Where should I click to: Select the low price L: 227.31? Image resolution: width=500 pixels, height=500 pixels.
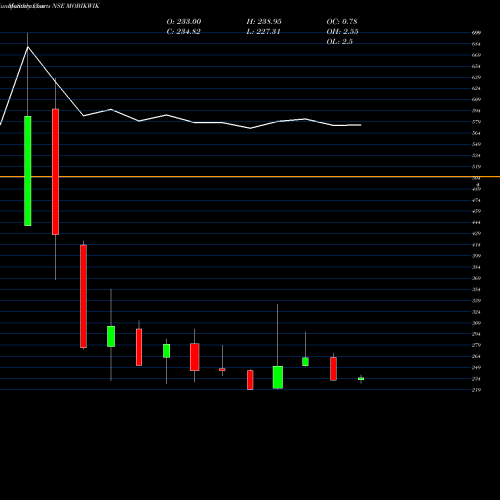(x=263, y=32)
